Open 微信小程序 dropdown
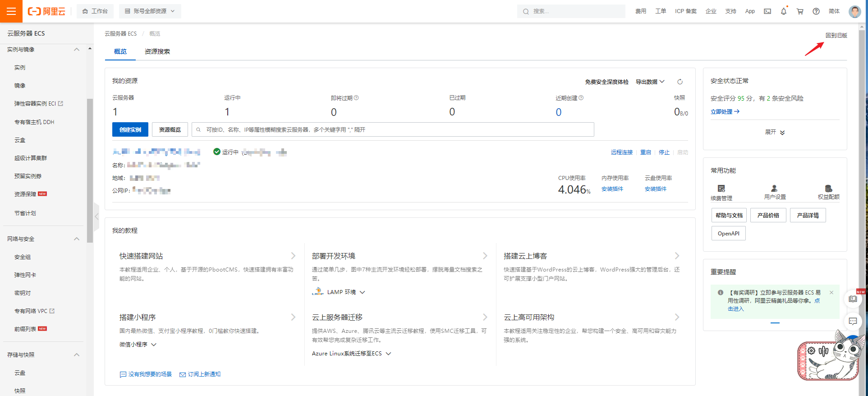This screenshot has width=868, height=396. [138, 345]
